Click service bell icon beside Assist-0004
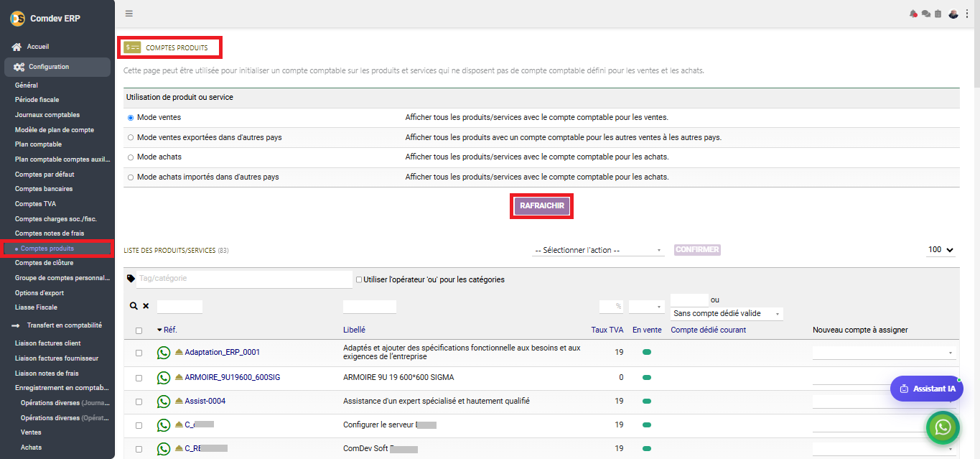 pyautogui.click(x=179, y=401)
